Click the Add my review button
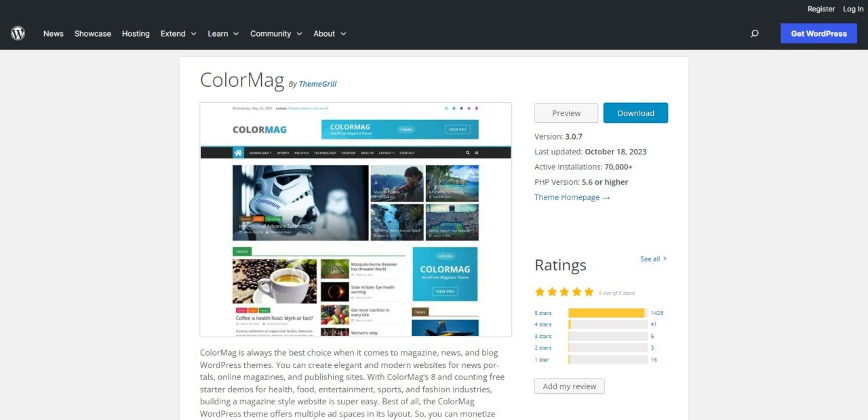Image resolution: width=868 pixels, height=420 pixels. (570, 386)
